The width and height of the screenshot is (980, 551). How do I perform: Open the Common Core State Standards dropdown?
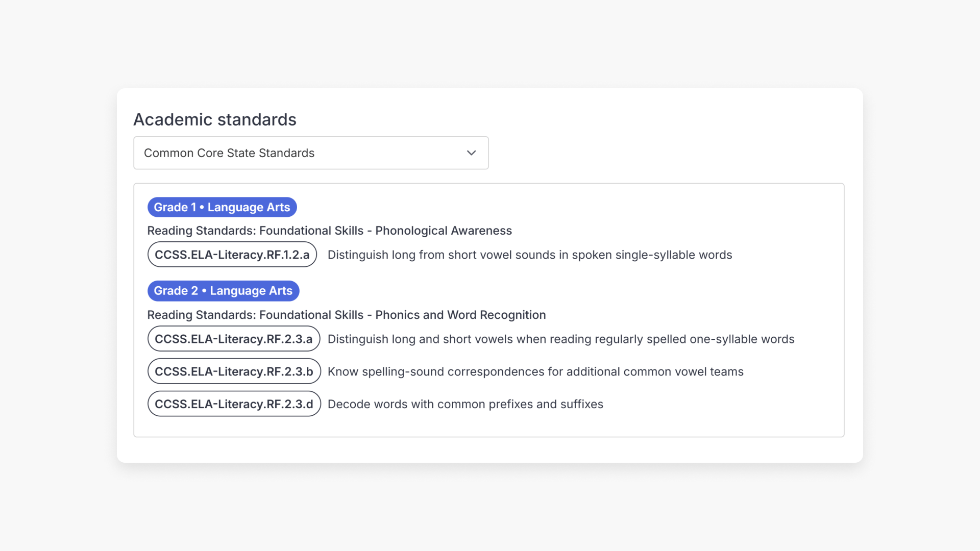[311, 153]
